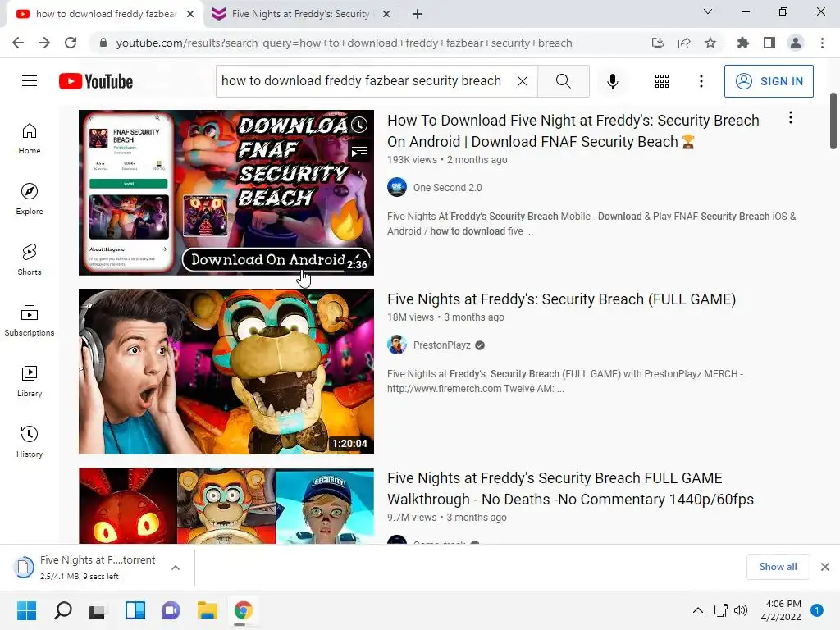
Task: Open Chrome extensions puzzle icon
Action: click(742, 43)
